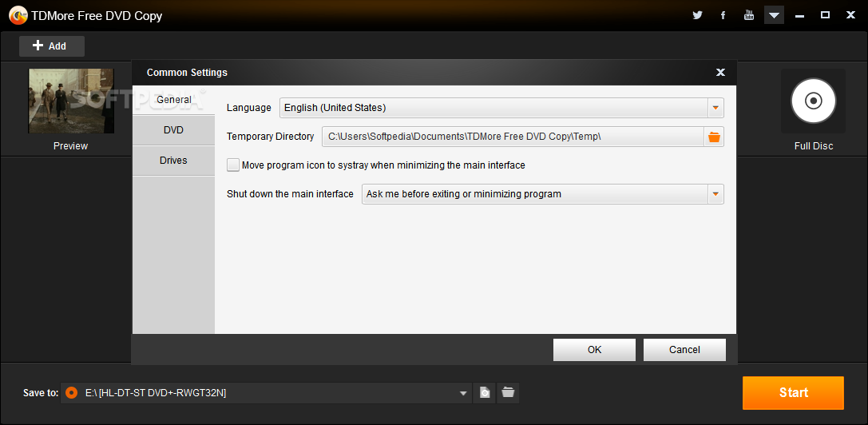Screen dimensions: 868x425
Task: Open the Twitter link icon
Action: (697, 15)
